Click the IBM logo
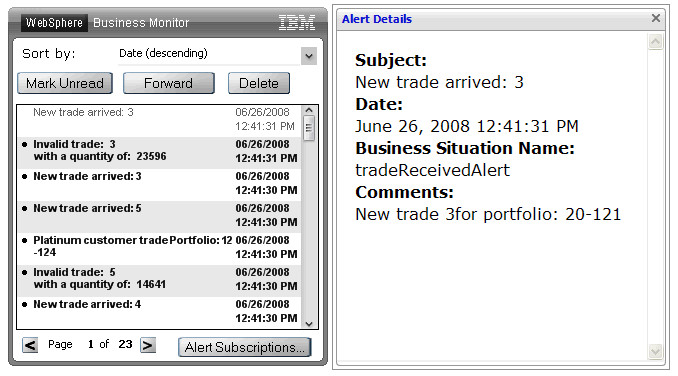 tap(297, 22)
